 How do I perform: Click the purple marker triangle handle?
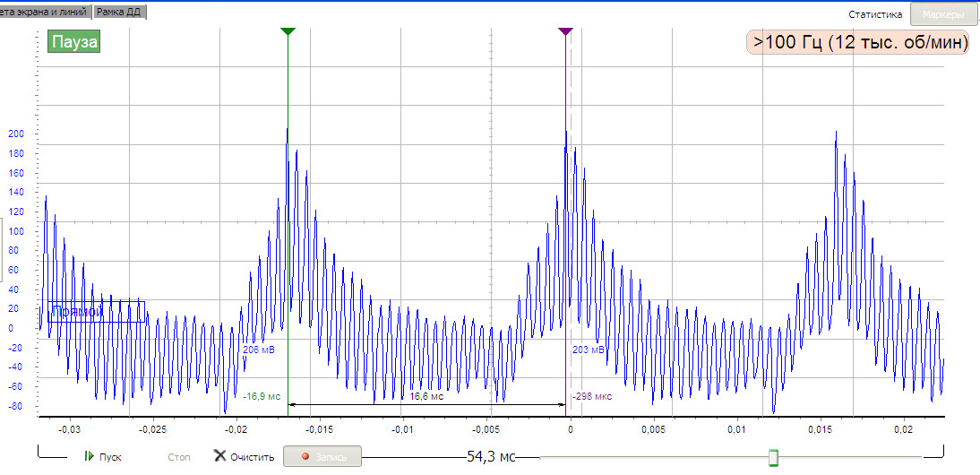(565, 31)
